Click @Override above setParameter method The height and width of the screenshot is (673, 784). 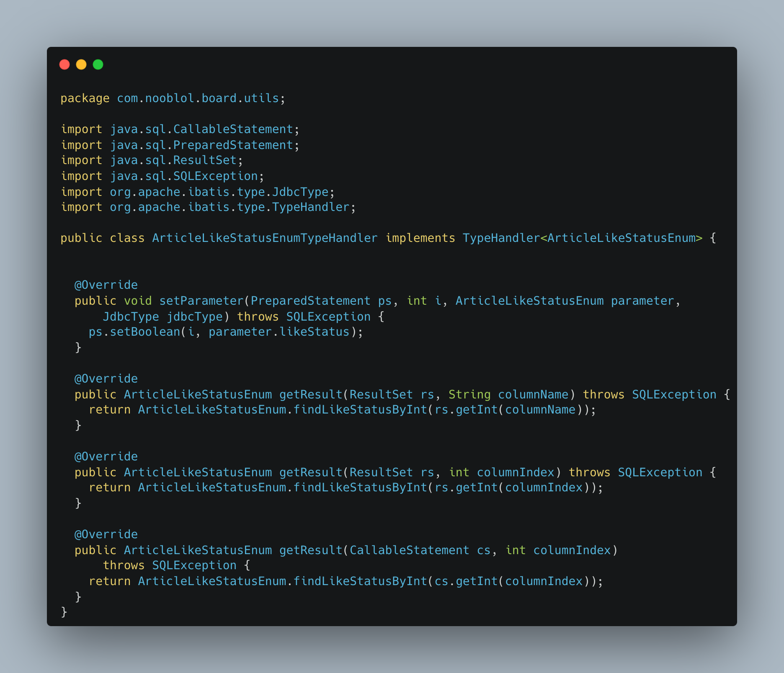pos(106,285)
